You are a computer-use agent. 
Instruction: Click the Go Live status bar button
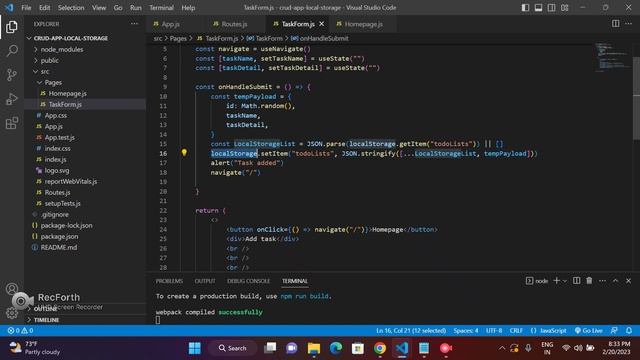pyautogui.click(x=589, y=331)
